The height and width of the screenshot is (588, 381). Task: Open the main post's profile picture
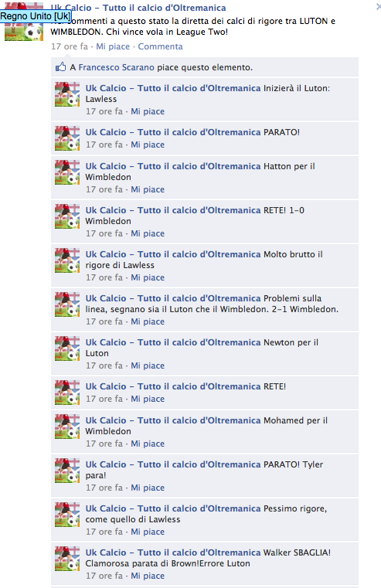[24, 22]
